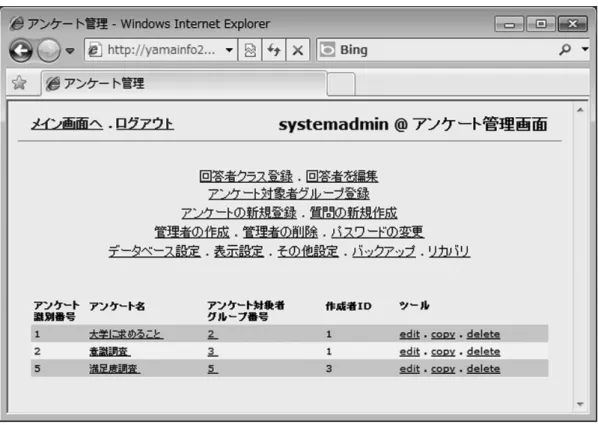This screenshot has height=425, width=598.
Task: Click copy for survey row 2
Action: (443, 352)
